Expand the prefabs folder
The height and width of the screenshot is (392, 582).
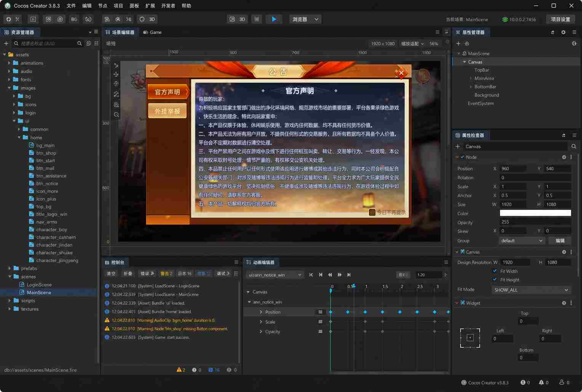pos(9,268)
